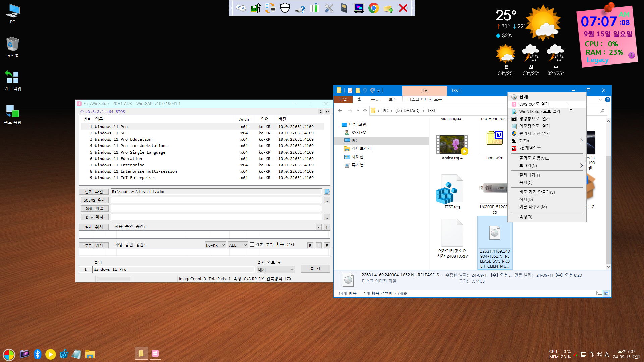Click browse button for Drv 위치

(327, 217)
